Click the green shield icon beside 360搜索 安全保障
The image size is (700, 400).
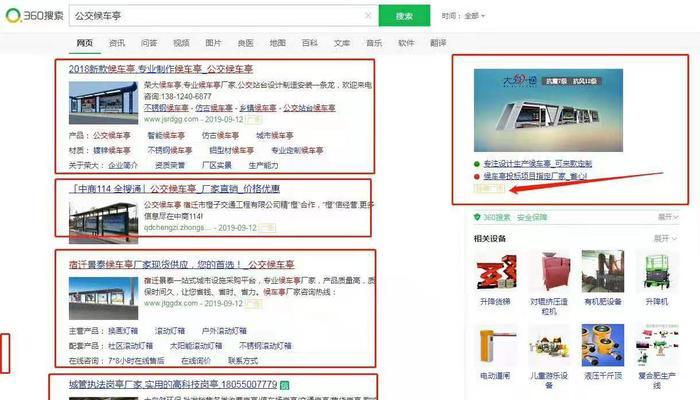tap(477, 217)
